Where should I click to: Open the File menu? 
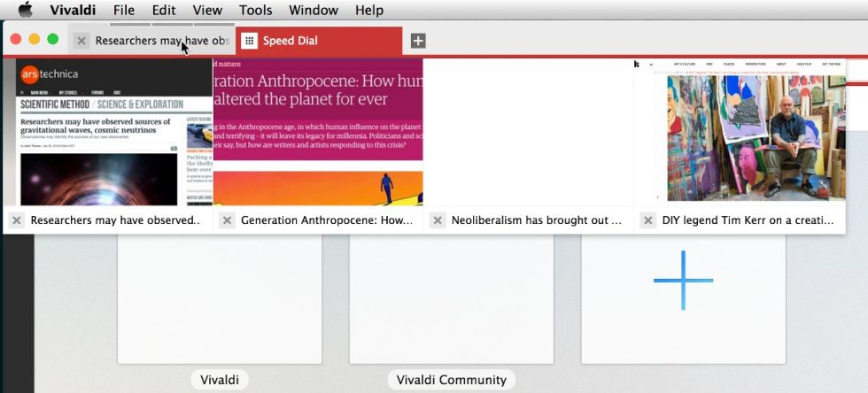tap(124, 10)
